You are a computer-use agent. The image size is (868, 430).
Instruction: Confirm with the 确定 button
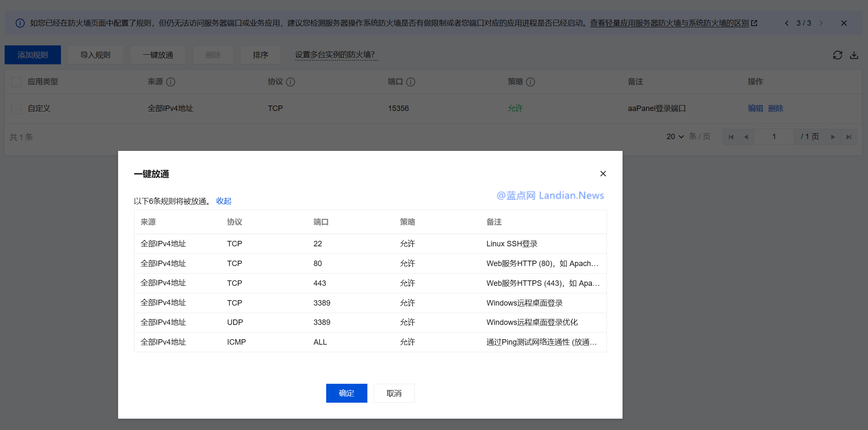pos(346,393)
